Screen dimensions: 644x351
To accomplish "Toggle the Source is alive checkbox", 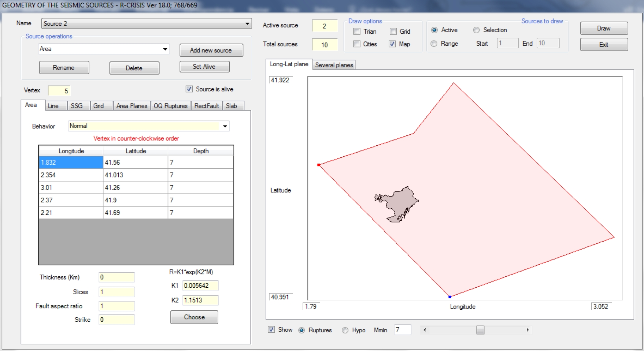I will [x=189, y=89].
